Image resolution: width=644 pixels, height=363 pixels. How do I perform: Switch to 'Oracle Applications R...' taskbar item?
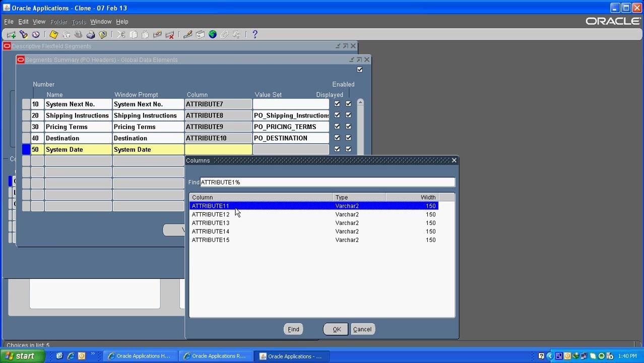coord(217,356)
